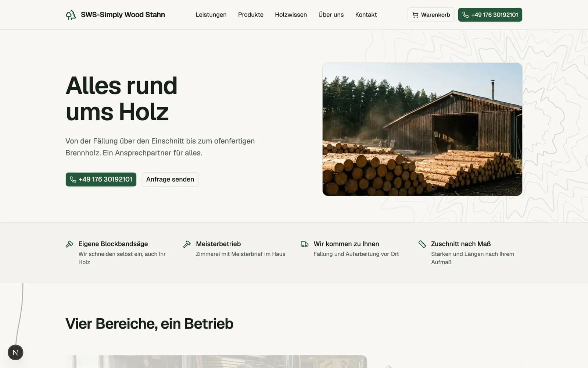Click hero phone button +49 176 30192101

pyautogui.click(x=101, y=179)
